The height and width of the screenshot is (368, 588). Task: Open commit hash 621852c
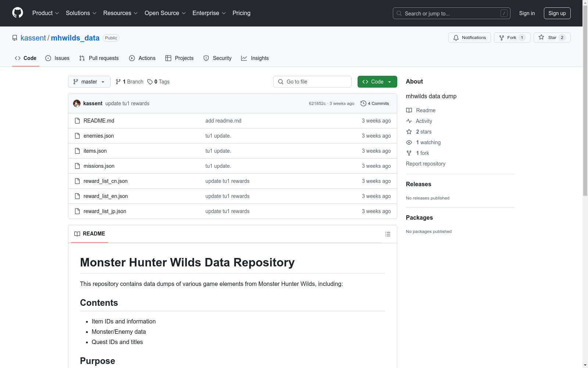click(x=317, y=103)
